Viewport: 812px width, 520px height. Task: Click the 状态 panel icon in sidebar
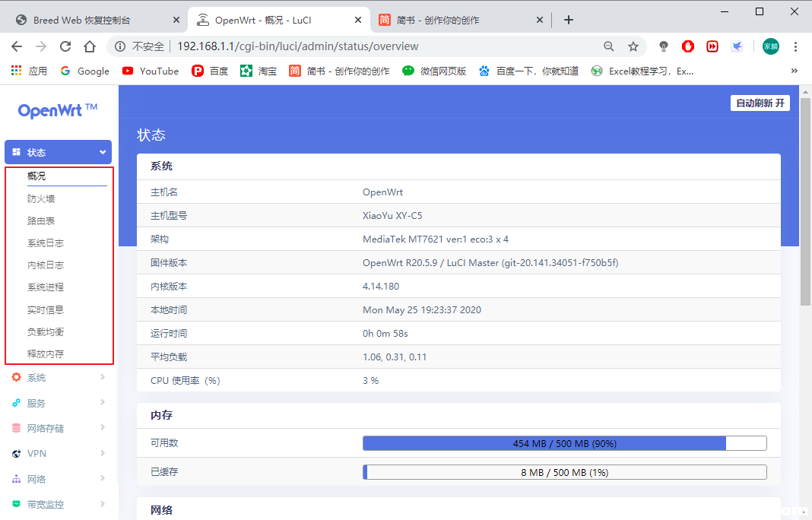click(x=17, y=152)
